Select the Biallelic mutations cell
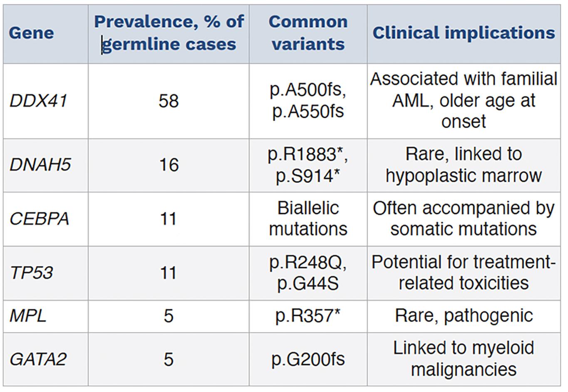The height and width of the screenshot is (392, 568). tap(308, 219)
